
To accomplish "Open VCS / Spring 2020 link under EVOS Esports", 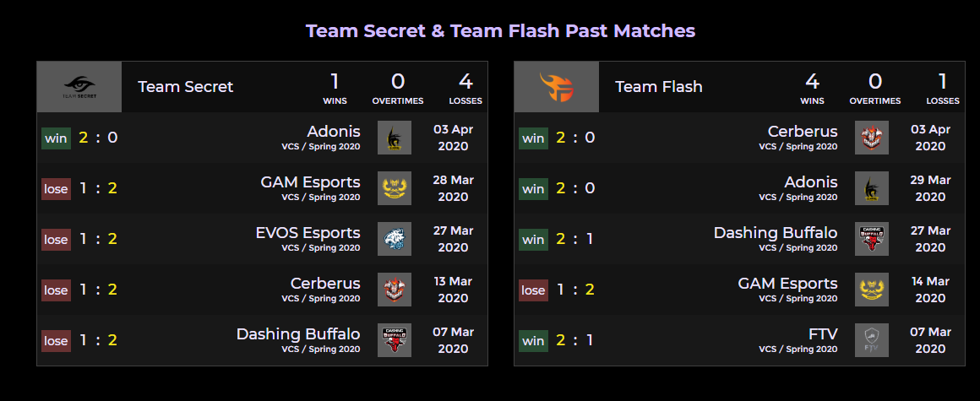I will [x=321, y=248].
